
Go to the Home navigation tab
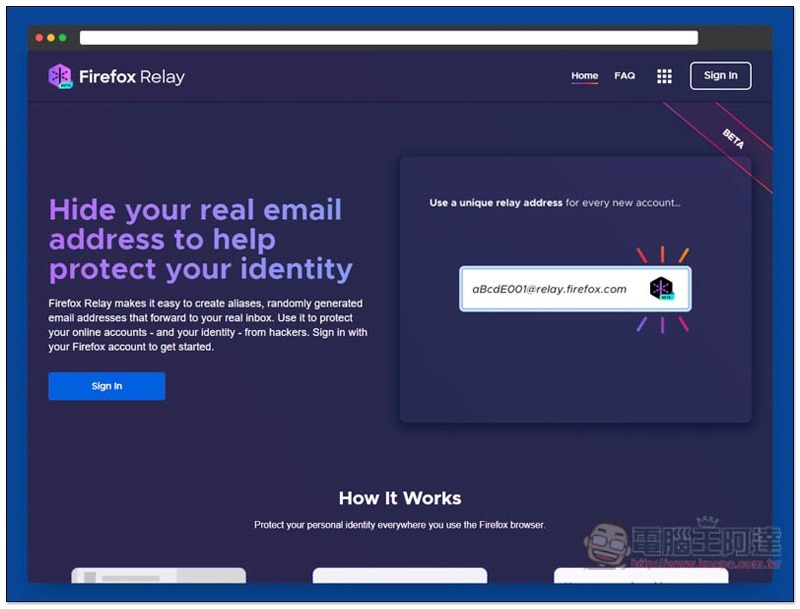click(584, 76)
